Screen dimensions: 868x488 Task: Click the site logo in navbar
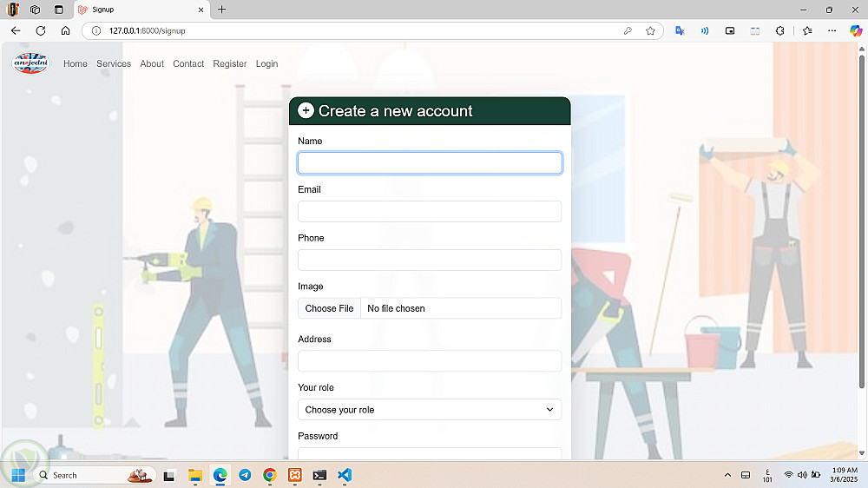(x=30, y=63)
